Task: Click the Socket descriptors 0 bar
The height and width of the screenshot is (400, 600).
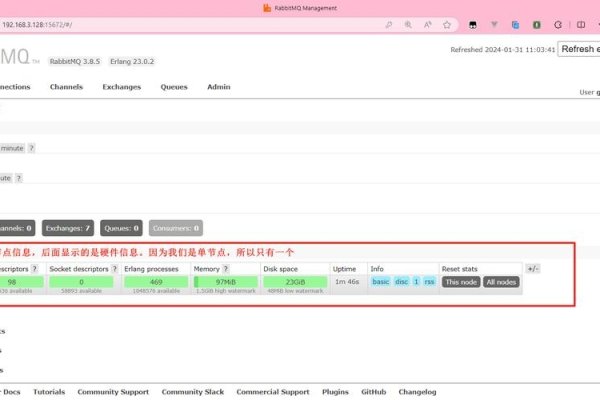Action: click(x=82, y=282)
